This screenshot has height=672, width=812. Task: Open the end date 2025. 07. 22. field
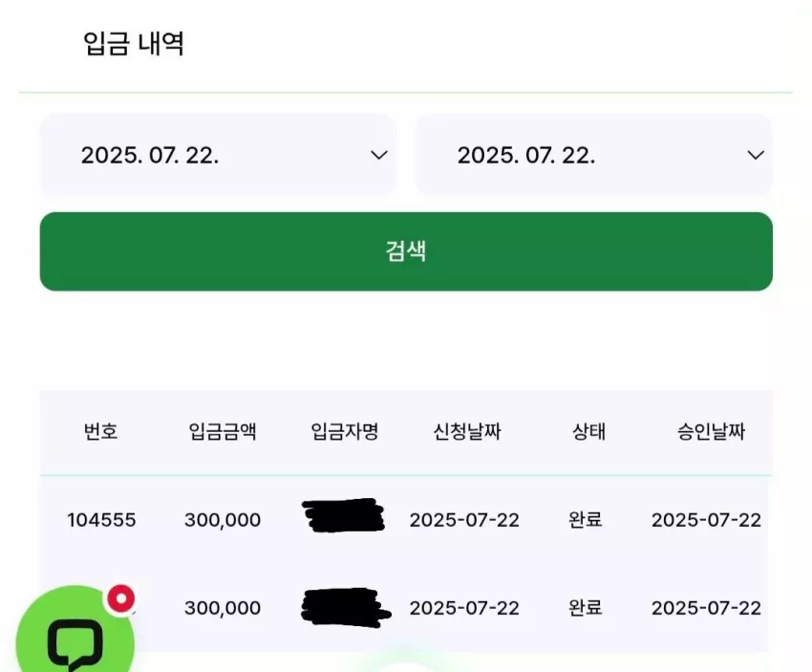click(x=594, y=155)
